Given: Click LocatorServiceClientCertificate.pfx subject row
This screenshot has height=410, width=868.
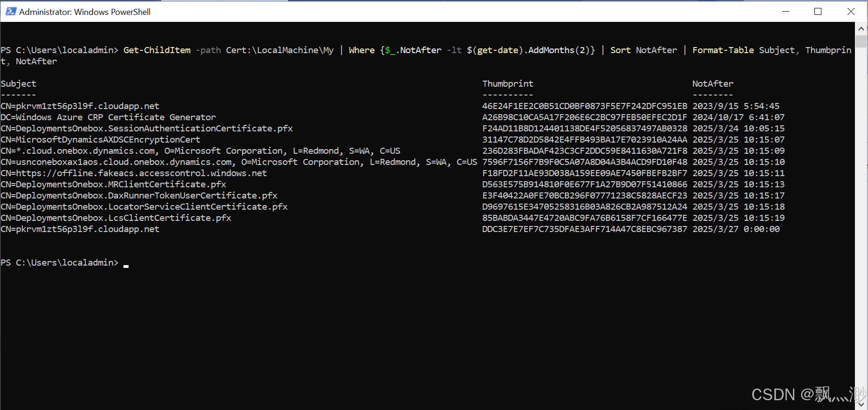Looking at the screenshot, I should pyautogui.click(x=144, y=207).
